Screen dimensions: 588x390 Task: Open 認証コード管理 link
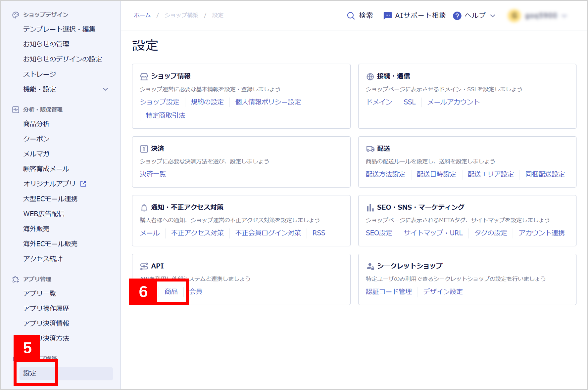pyautogui.click(x=389, y=291)
